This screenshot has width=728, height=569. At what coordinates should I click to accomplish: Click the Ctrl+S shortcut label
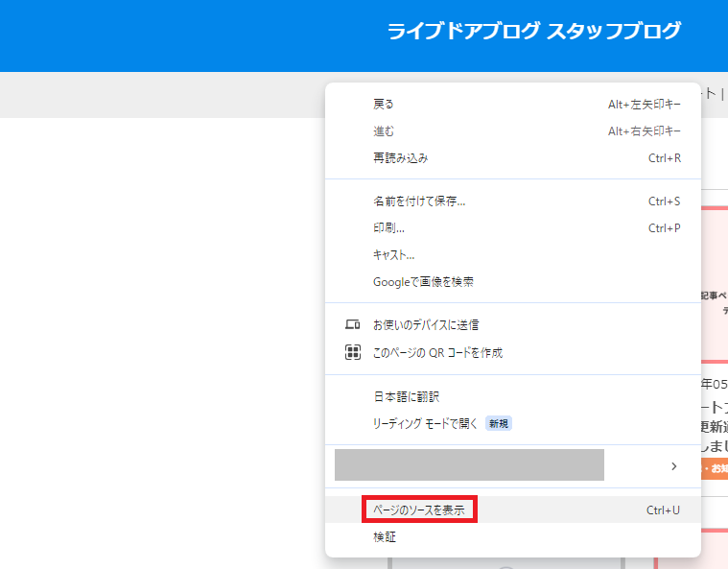(x=665, y=202)
